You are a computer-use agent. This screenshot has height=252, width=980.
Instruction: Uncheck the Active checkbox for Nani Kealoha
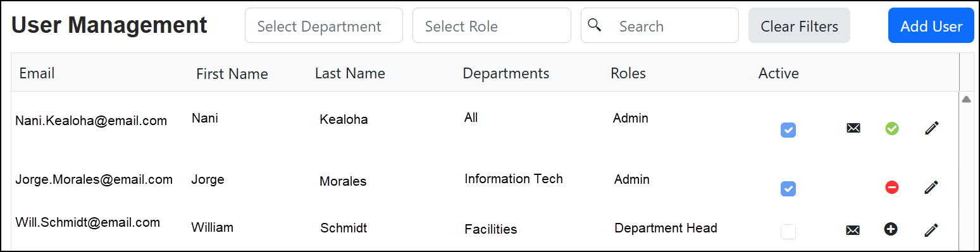coord(788,130)
